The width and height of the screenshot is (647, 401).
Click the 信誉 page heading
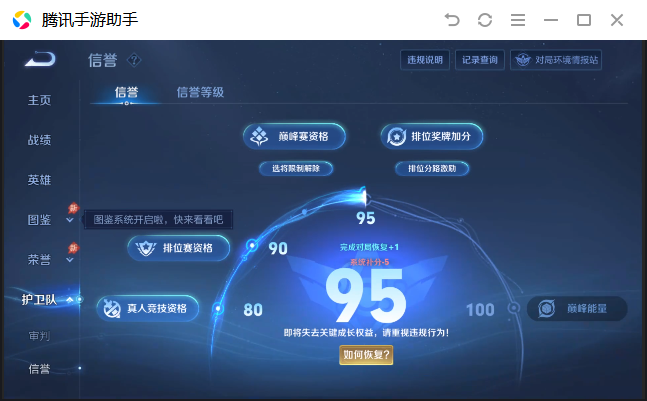[103, 60]
